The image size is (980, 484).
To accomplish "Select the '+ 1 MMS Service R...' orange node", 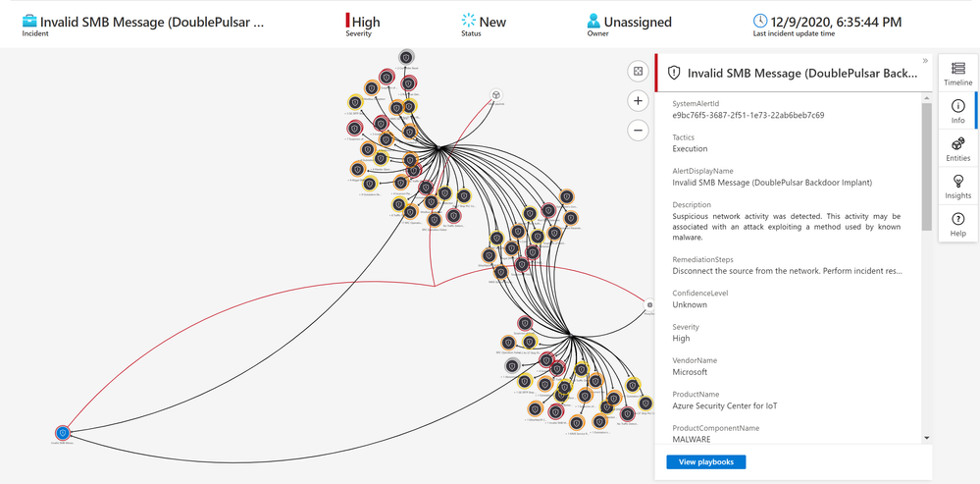I will [x=576, y=422].
